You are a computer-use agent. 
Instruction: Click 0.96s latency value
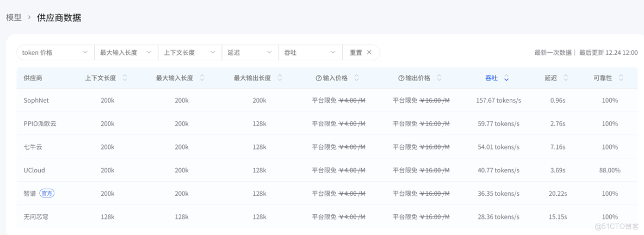(558, 100)
